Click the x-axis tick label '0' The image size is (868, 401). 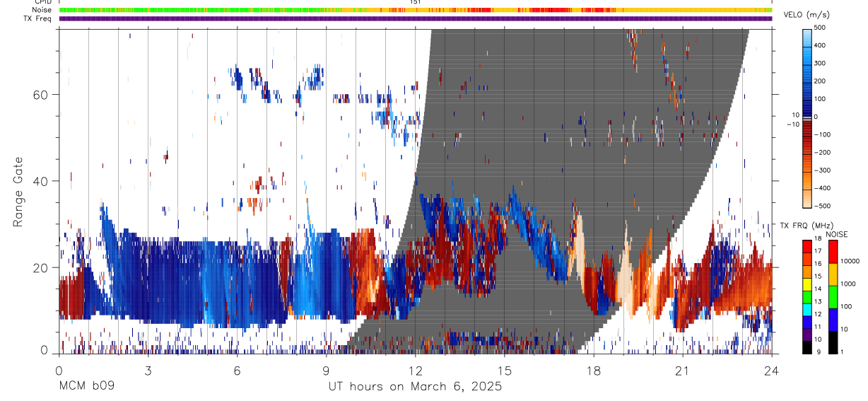(59, 371)
